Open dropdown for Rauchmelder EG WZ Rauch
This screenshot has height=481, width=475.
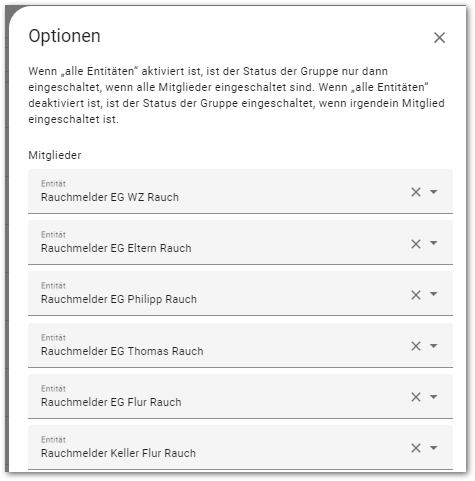point(433,192)
